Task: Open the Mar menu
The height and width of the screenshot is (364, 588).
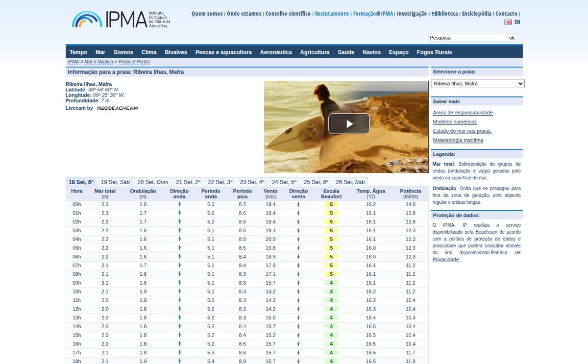Action: pos(100,52)
